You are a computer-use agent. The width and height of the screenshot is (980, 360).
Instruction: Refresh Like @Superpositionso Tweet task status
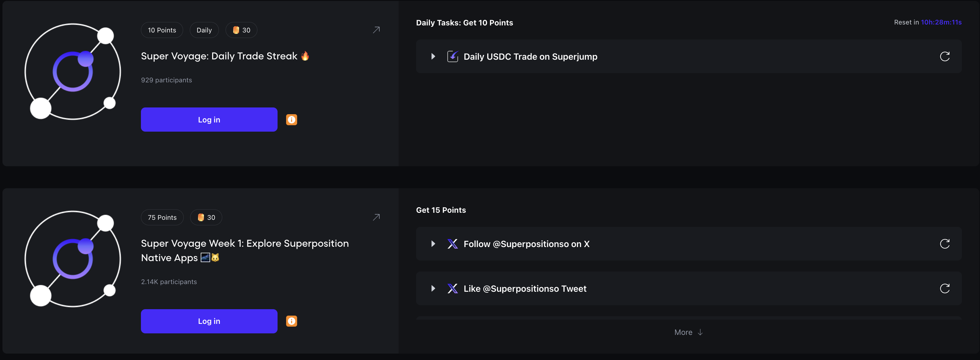945,288
